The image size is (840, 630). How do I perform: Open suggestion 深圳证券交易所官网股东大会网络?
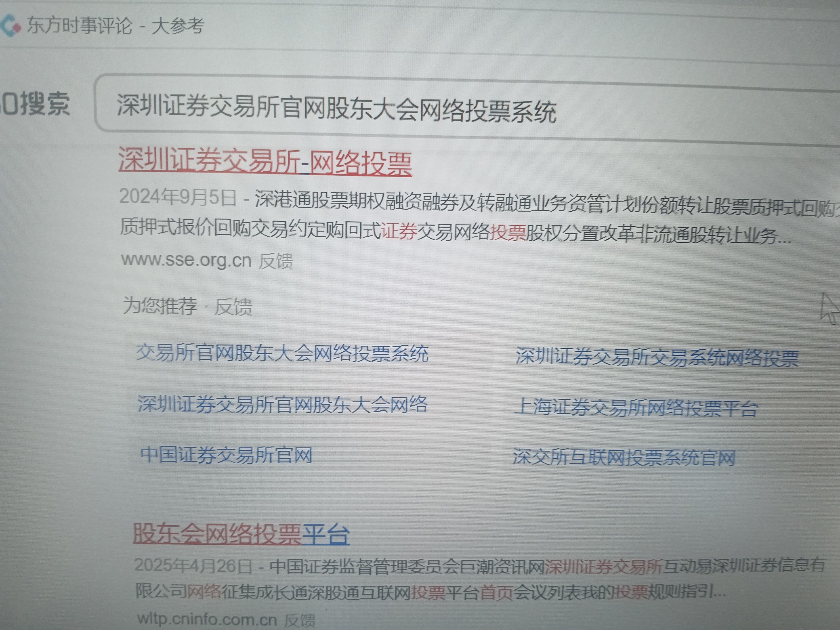pos(282,404)
